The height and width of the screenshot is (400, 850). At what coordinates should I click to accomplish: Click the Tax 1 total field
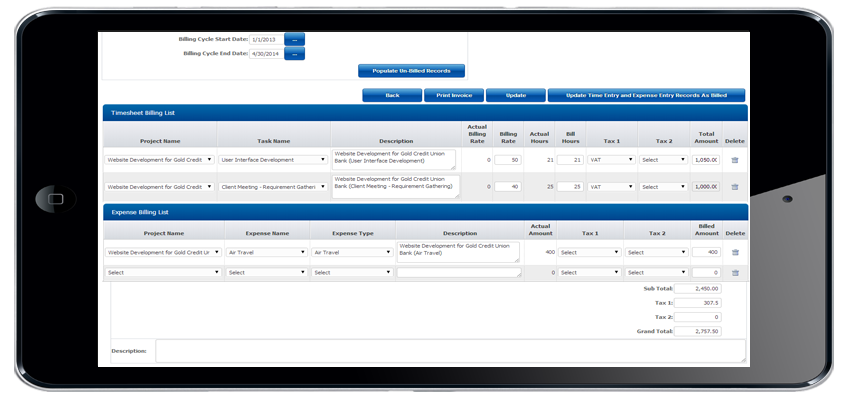pyautogui.click(x=698, y=303)
